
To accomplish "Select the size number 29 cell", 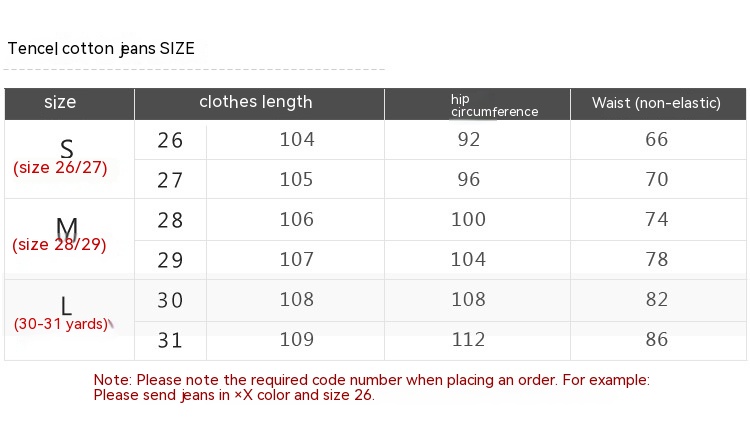I will pos(171,260).
